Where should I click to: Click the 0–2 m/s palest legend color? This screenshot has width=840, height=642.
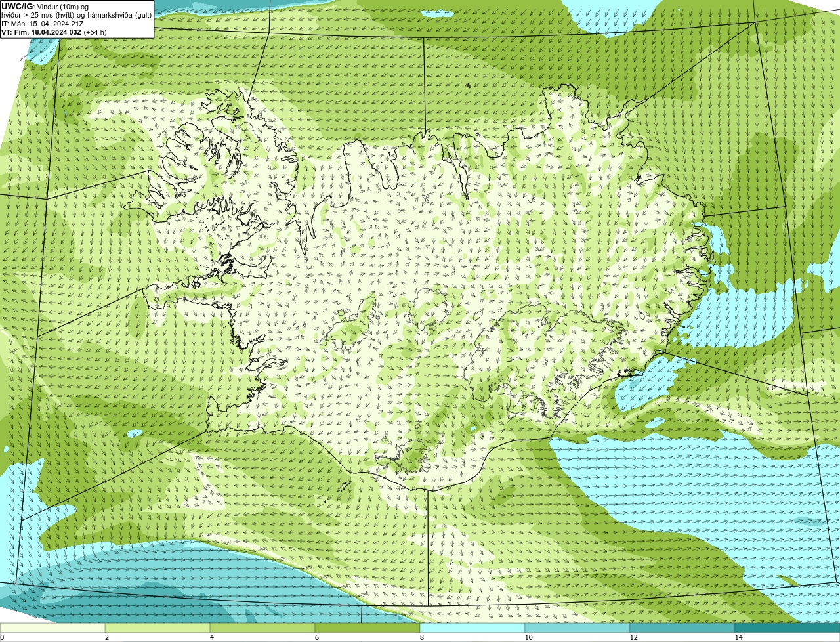52,628
